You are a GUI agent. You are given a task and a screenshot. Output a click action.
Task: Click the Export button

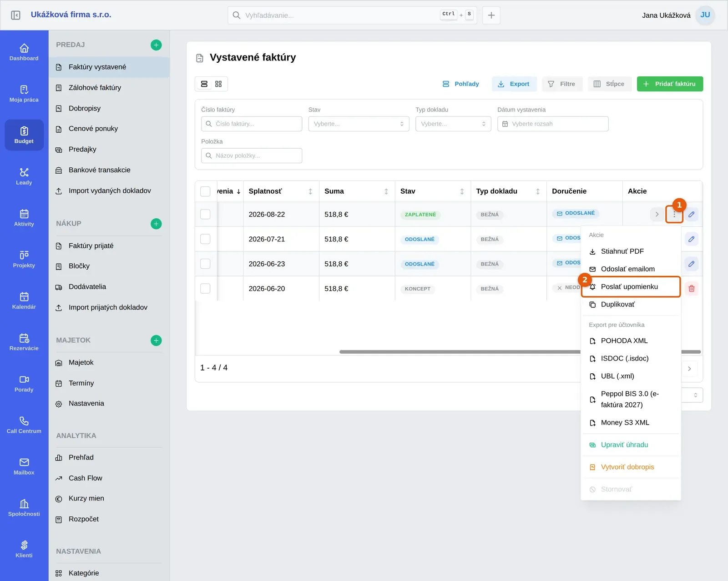pos(514,84)
